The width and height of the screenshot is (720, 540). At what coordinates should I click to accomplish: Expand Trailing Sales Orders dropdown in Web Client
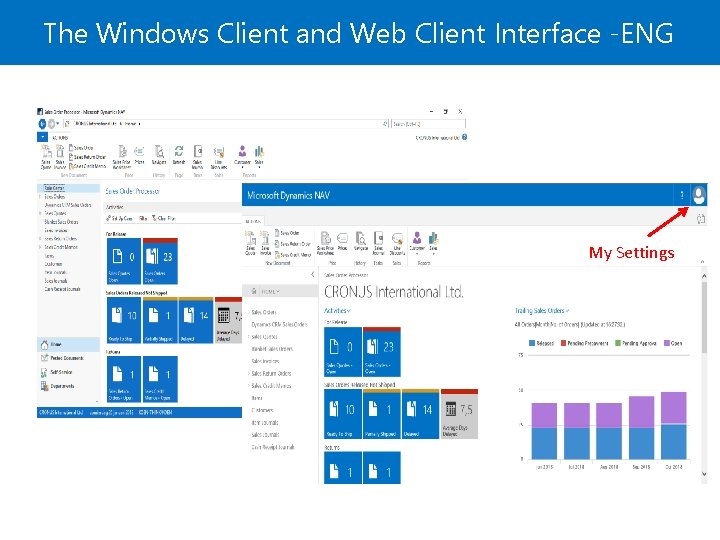coord(542,311)
